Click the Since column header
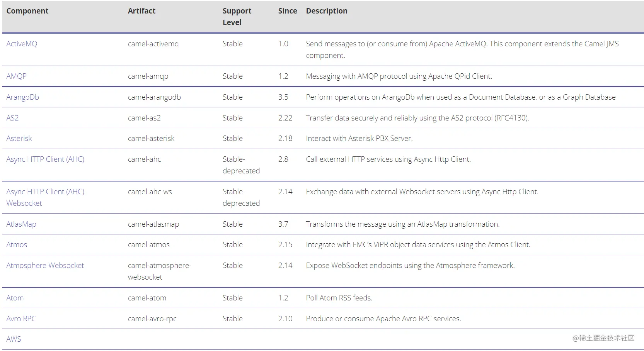This screenshot has height=351, width=644. click(x=288, y=11)
